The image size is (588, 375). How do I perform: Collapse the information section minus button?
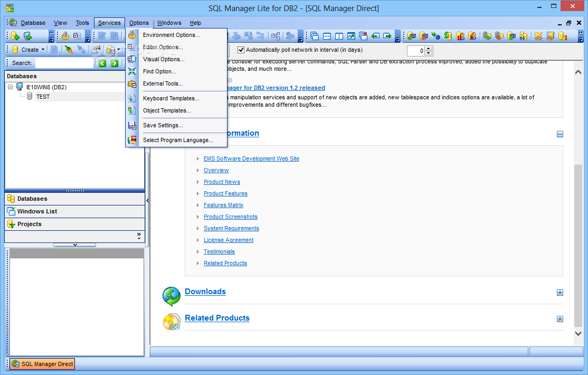(560, 134)
